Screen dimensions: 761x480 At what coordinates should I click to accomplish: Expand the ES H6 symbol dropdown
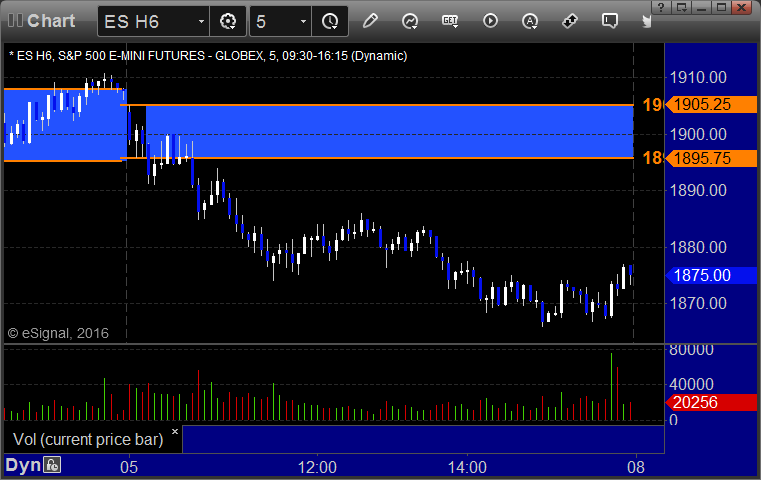coord(201,21)
